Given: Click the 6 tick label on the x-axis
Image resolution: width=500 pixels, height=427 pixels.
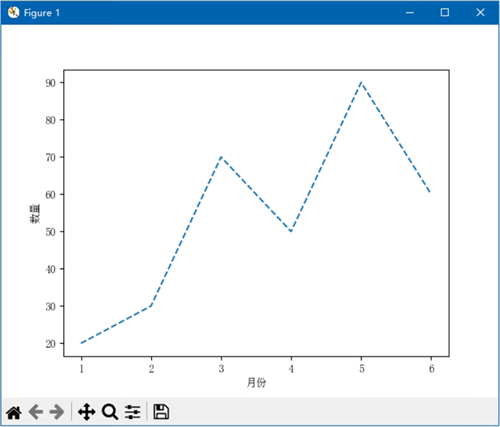Looking at the screenshot, I should (431, 369).
